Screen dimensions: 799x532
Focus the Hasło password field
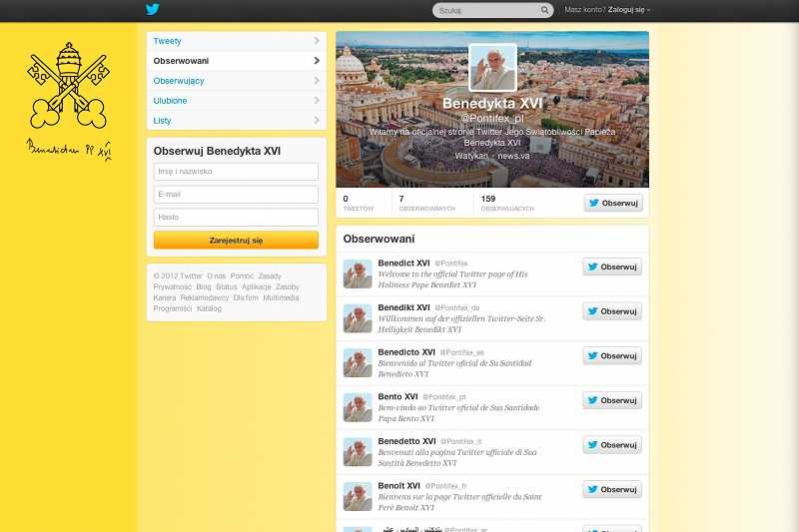236,218
